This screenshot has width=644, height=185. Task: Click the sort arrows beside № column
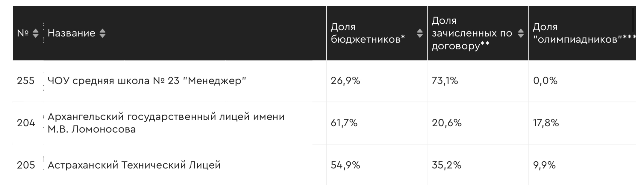(35, 33)
